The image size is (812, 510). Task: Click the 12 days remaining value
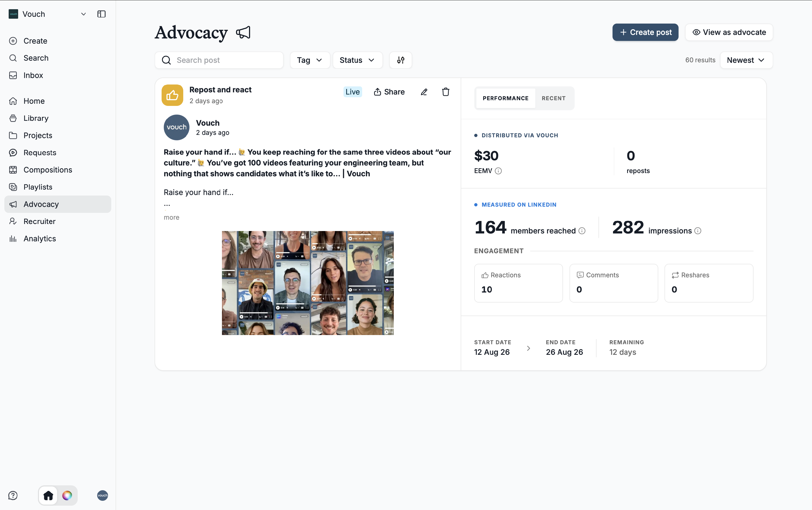pos(623,352)
